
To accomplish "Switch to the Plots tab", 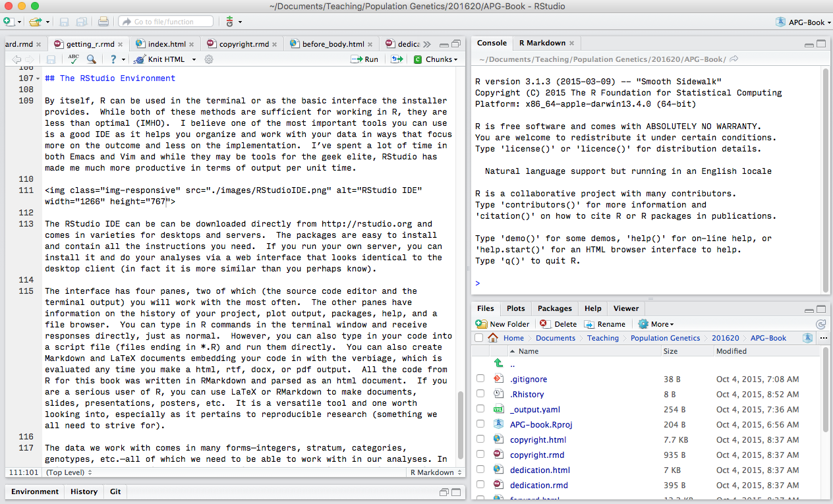I will [x=516, y=308].
